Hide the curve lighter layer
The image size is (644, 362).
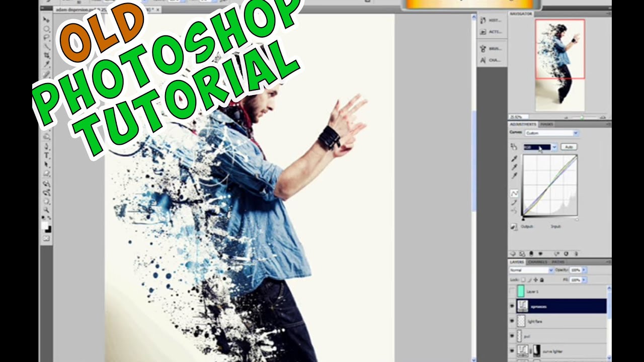512,350
